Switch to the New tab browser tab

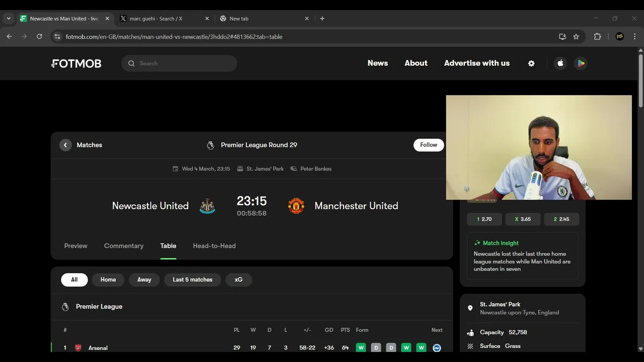pyautogui.click(x=264, y=19)
